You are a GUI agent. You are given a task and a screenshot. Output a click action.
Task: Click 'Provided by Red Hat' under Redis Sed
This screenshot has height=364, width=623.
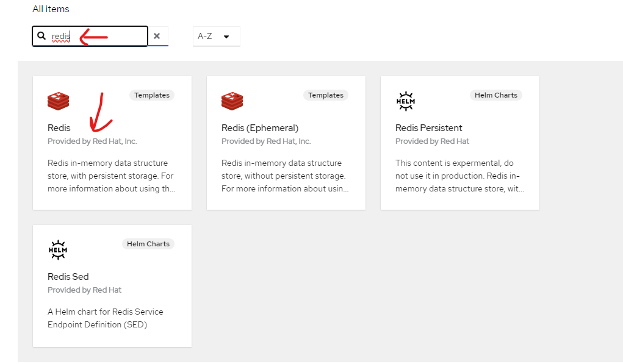(85, 290)
